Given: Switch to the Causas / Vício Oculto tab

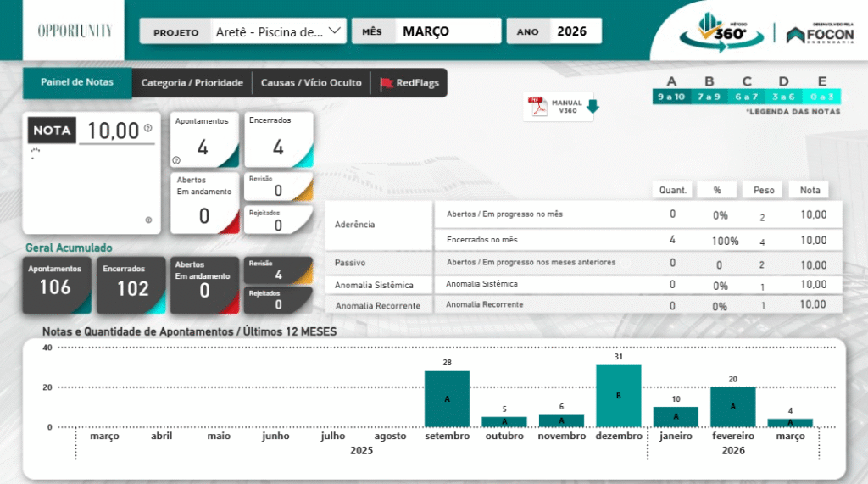Looking at the screenshot, I should tap(311, 83).
